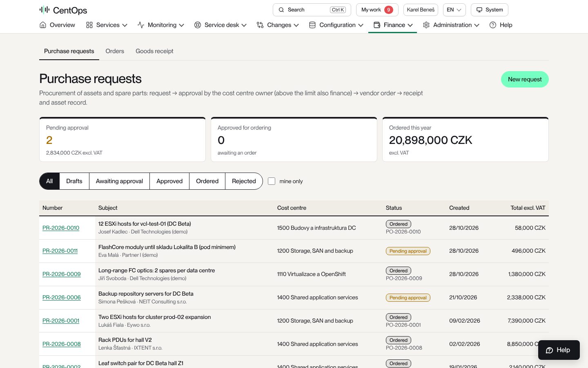This screenshot has width=588, height=368.
Task: Click the Configuration database icon
Action: pyautogui.click(x=312, y=25)
